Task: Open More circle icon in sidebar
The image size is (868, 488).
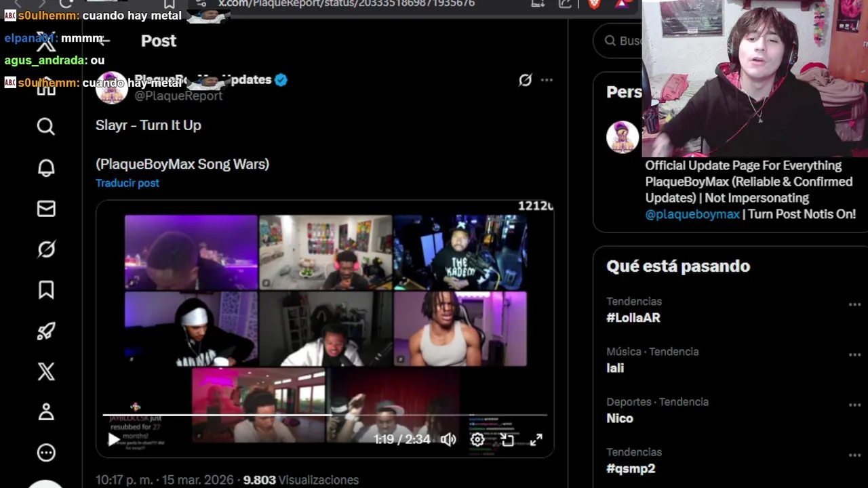Action: tap(46, 453)
